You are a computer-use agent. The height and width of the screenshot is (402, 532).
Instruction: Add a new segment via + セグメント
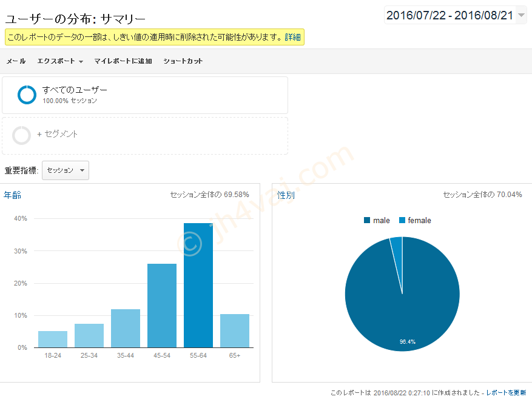pyautogui.click(x=58, y=134)
